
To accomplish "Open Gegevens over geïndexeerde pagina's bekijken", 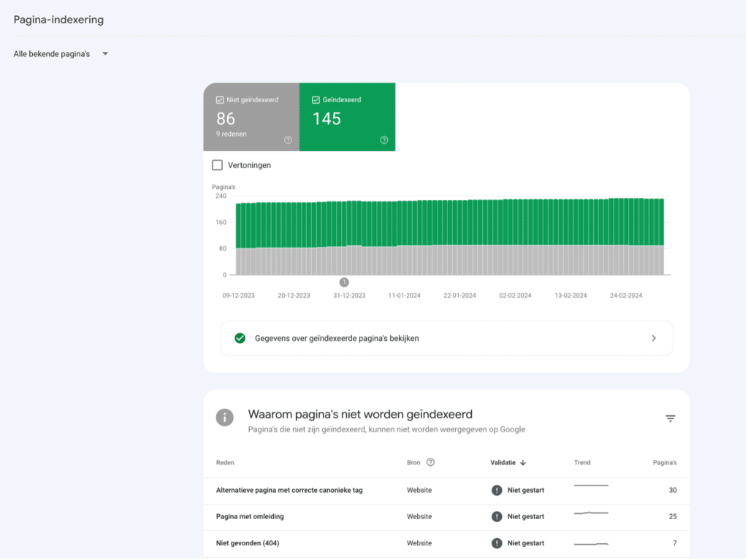I will tap(447, 338).
